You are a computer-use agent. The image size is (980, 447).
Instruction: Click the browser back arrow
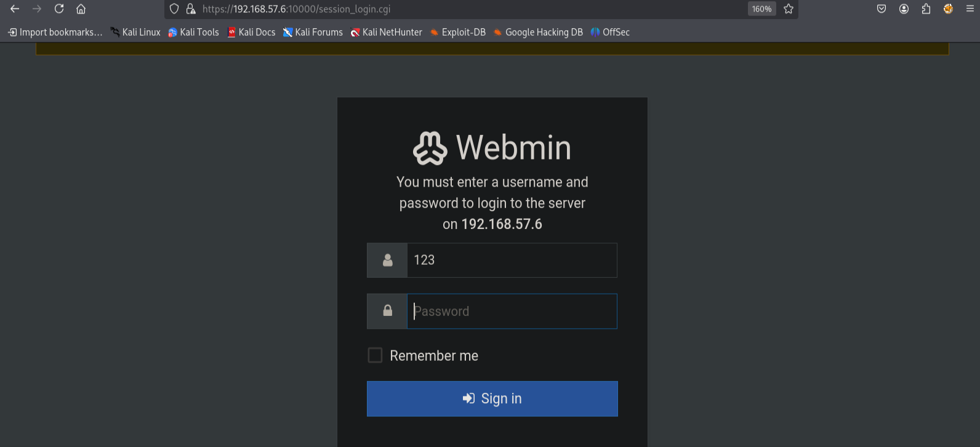tap(15, 9)
